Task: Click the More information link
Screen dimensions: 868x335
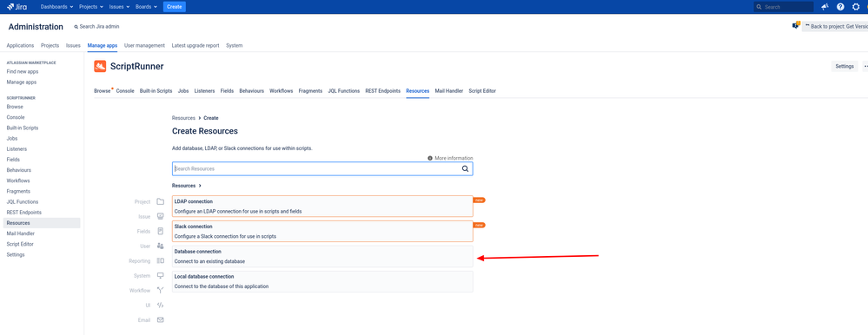Action: coord(454,158)
